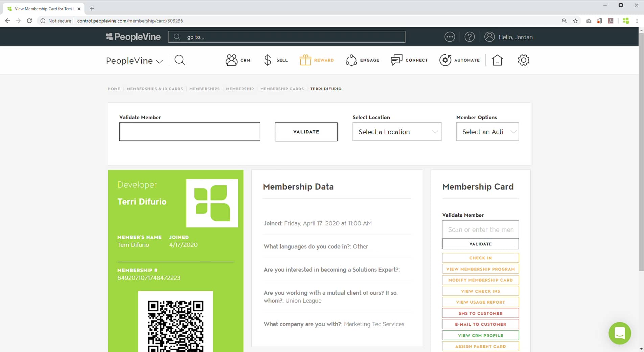Expand the PeopleVine brand chevron

pos(159,61)
